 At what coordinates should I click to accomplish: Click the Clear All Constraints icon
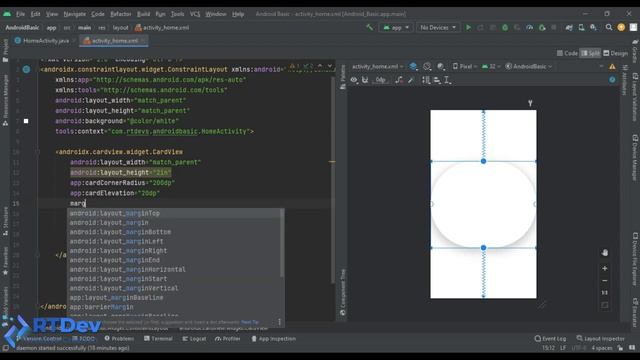pyautogui.click(x=399, y=80)
